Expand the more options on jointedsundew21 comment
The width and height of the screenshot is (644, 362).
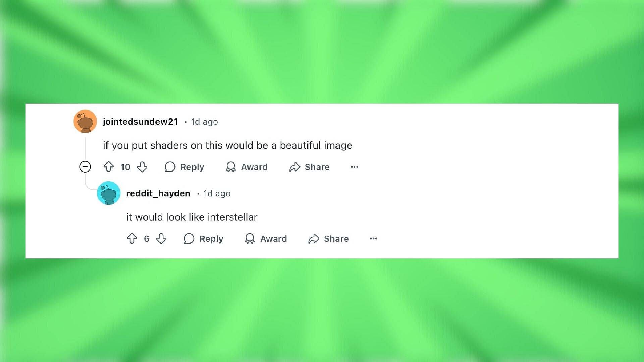(x=354, y=167)
